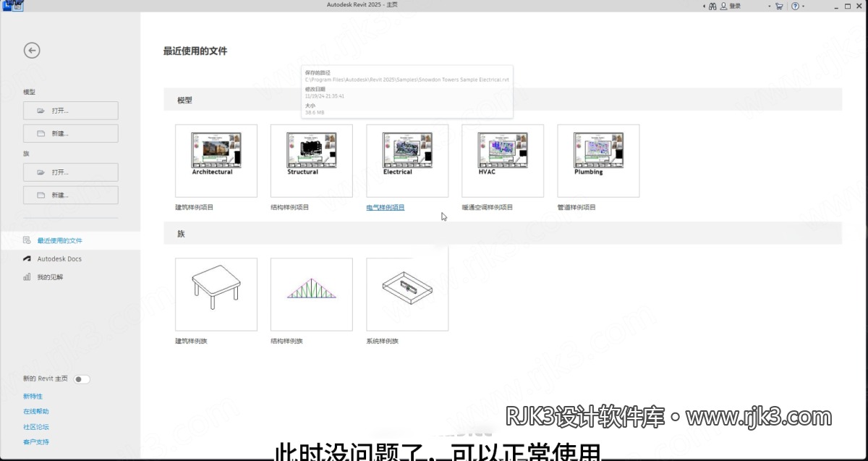Open the Plumbing sample project thumbnail

(598, 161)
